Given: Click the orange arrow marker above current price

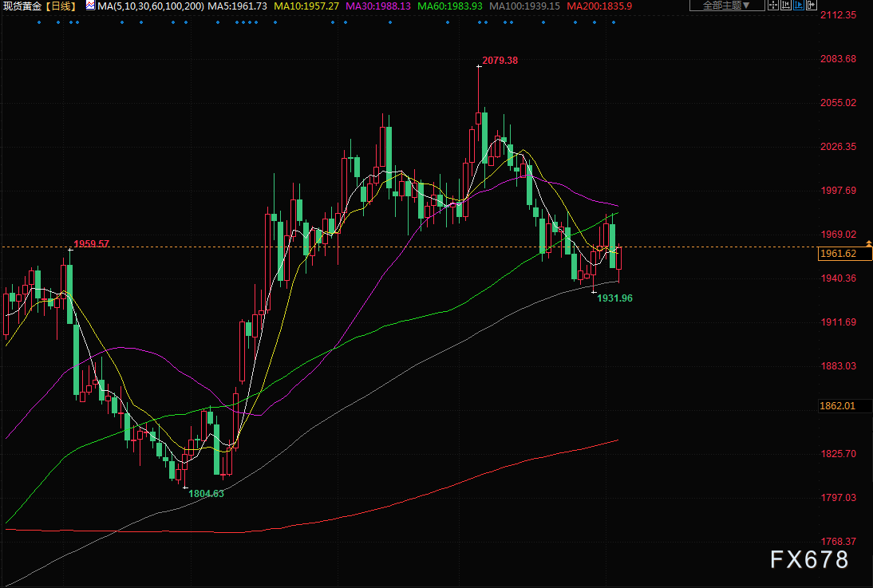Looking at the screenshot, I should pos(868,244).
